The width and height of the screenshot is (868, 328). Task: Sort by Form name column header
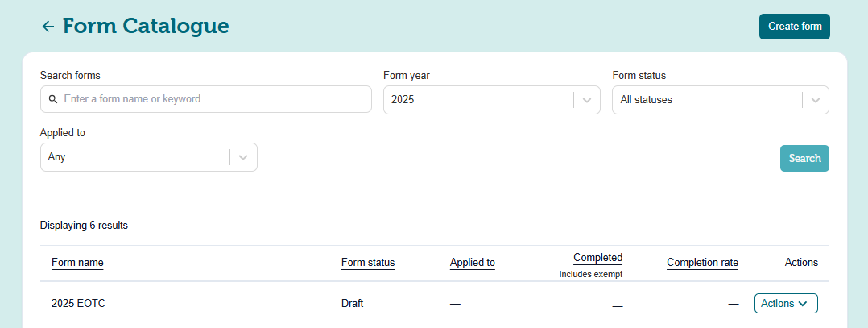pyautogui.click(x=77, y=262)
